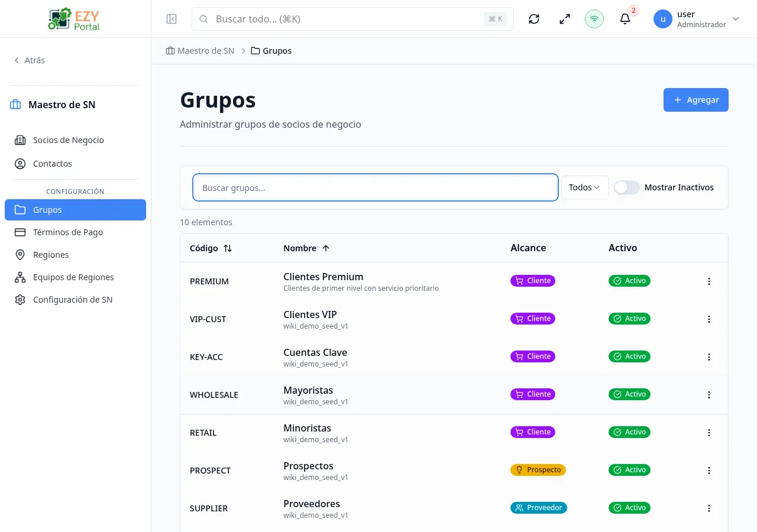Click the 10 elementos count text
This screenshot has height=532, width=757.
(206, 222)
